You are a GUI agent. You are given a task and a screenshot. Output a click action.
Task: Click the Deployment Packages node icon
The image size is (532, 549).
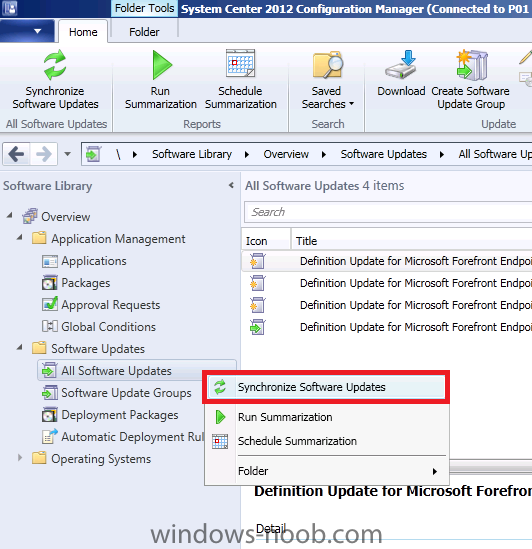click(50, 415)
